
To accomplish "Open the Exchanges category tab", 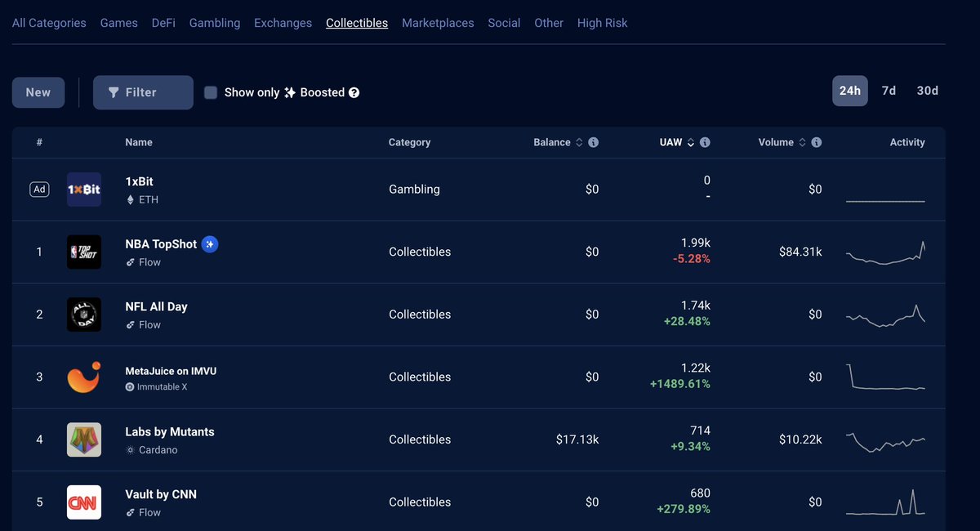I will tap(283, 23).
